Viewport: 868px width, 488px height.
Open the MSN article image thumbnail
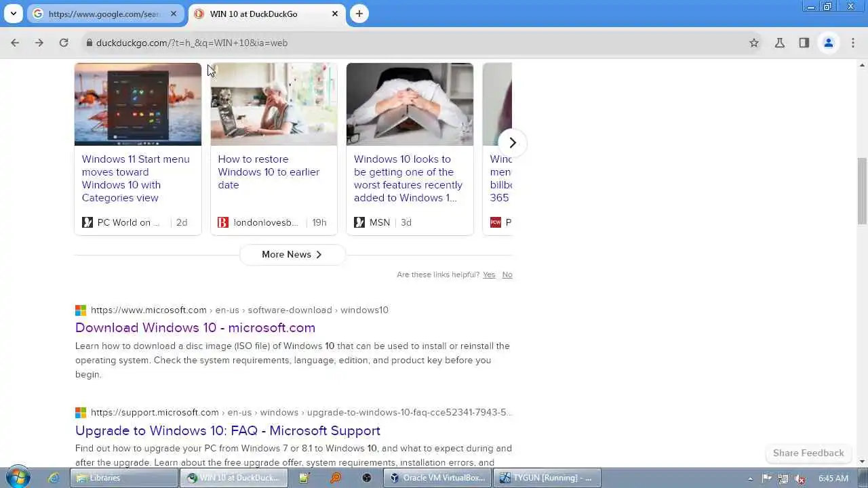coord(410,104)
